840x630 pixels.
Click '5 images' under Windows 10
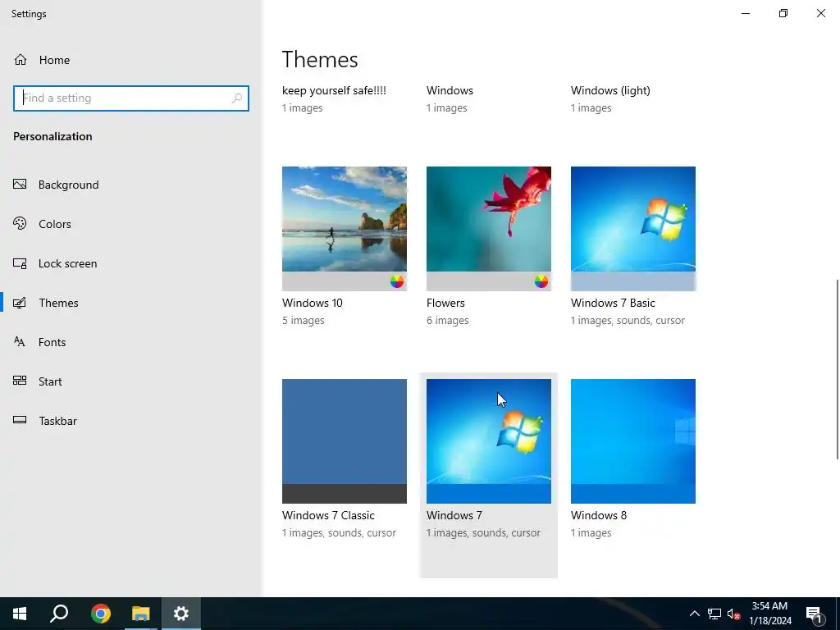[x=304, y=321]
